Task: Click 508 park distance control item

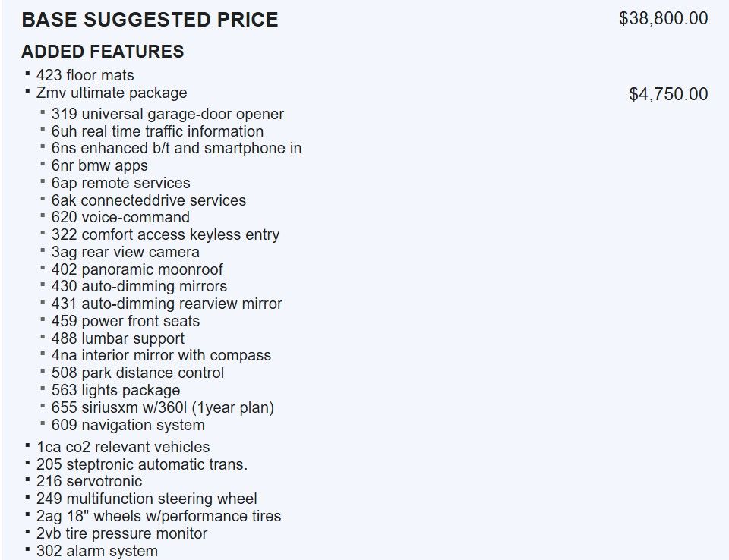Action: tap(137, 373)
